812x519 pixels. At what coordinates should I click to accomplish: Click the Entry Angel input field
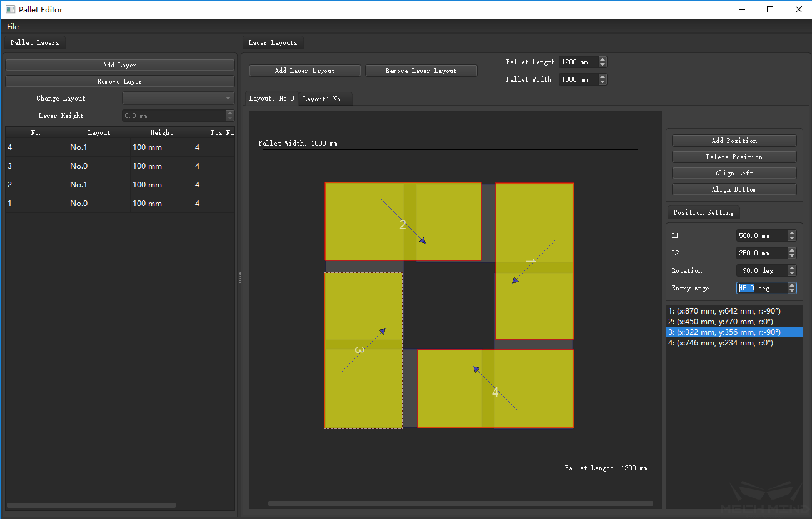[x=761, y=288]
